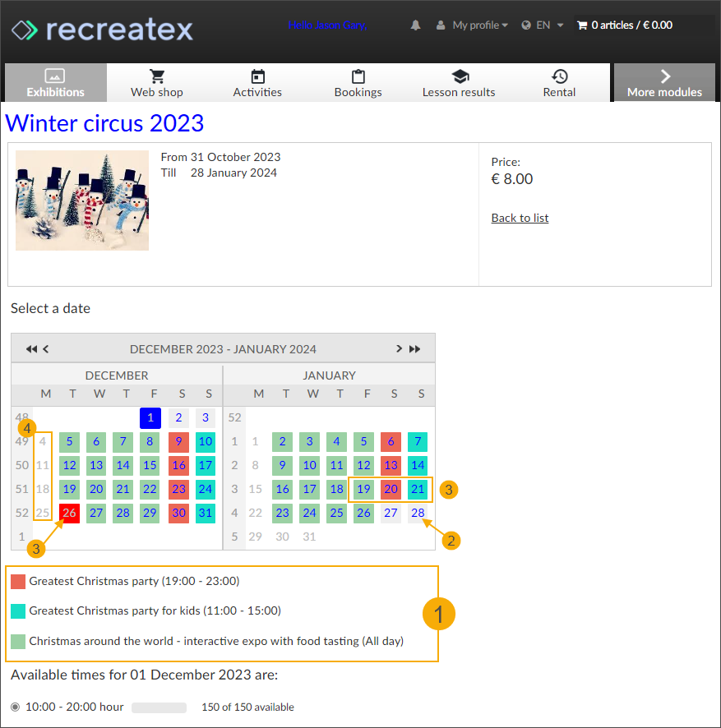Screen dimensions: 721x728
Task: Click the Rental history clock icon
Action: (559, 76)
